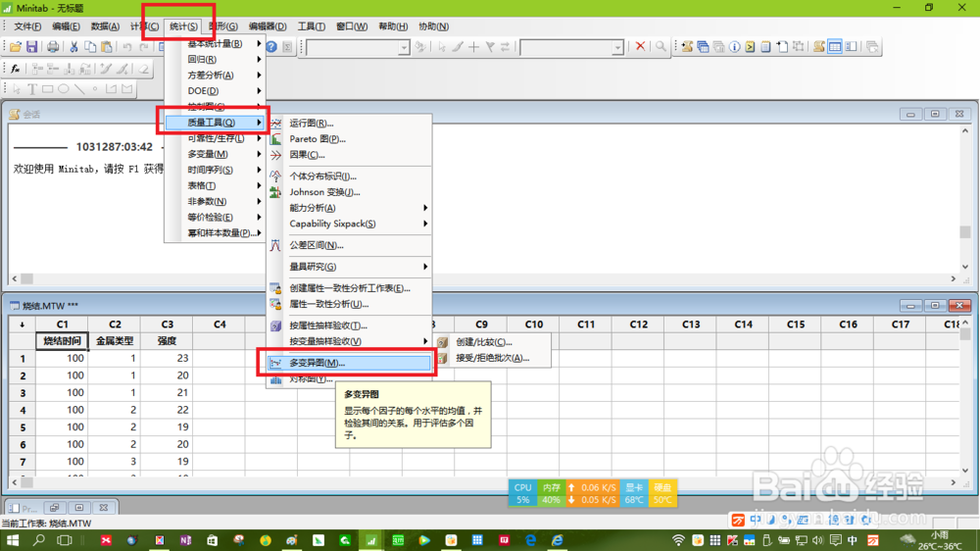Expand 能力分析(A) submenu
The width and height of the screenshot is (980, 551).
(350, 208)
